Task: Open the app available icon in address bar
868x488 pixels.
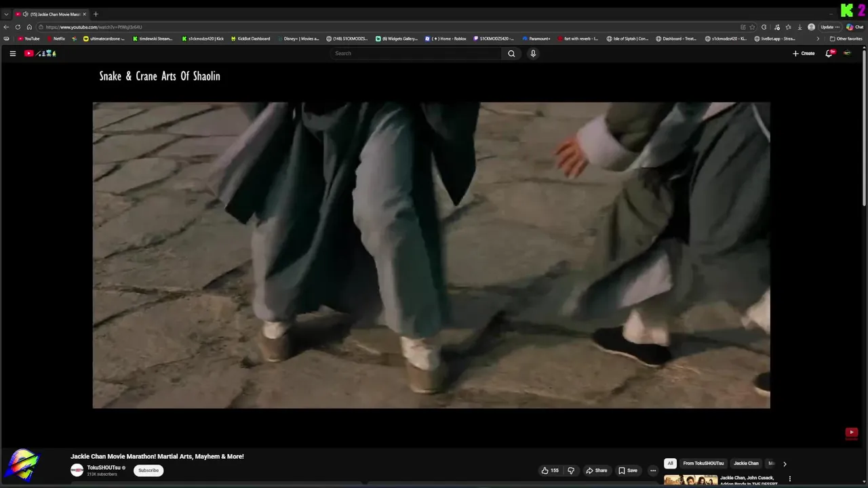Action: click(743, 27)
